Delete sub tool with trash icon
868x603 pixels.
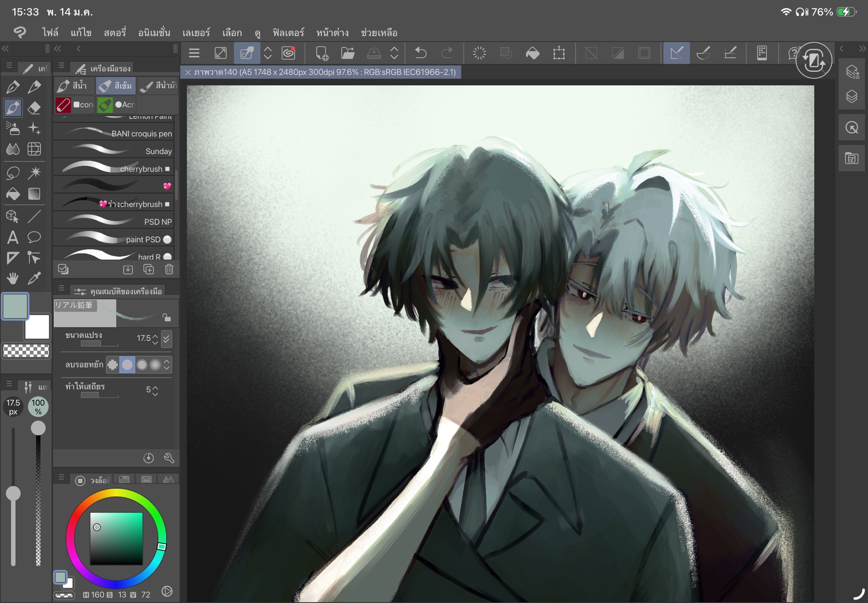click(x=169, y=270)
